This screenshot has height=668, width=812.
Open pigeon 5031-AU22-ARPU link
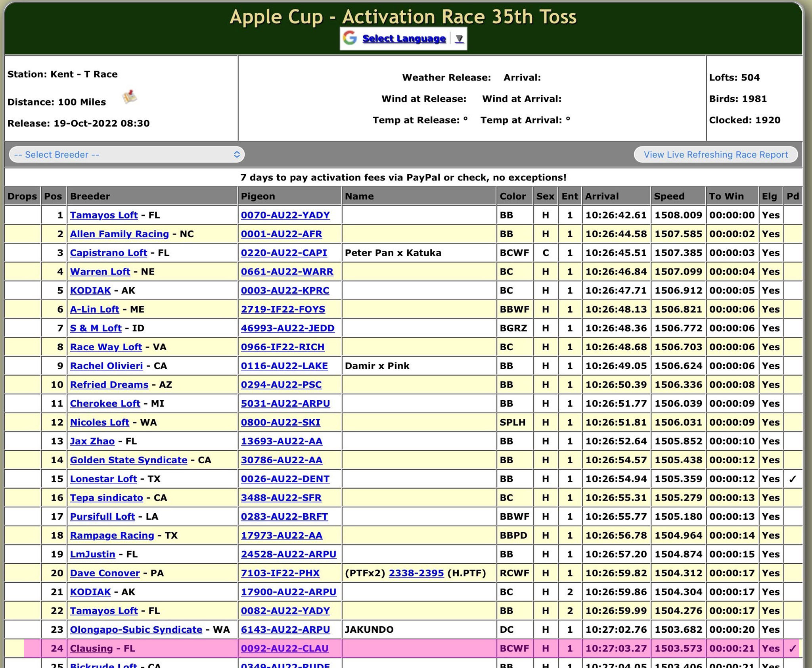[x=285, y=403]
